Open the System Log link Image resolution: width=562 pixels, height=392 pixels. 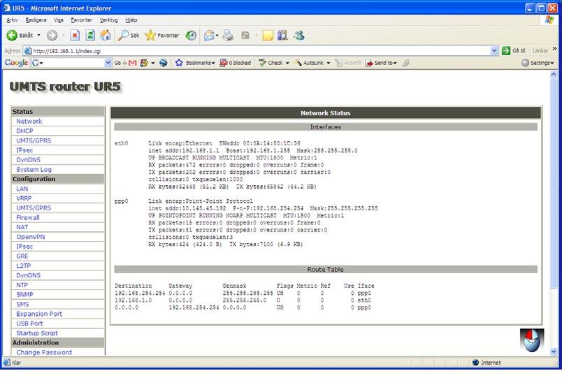pos(34,169)
